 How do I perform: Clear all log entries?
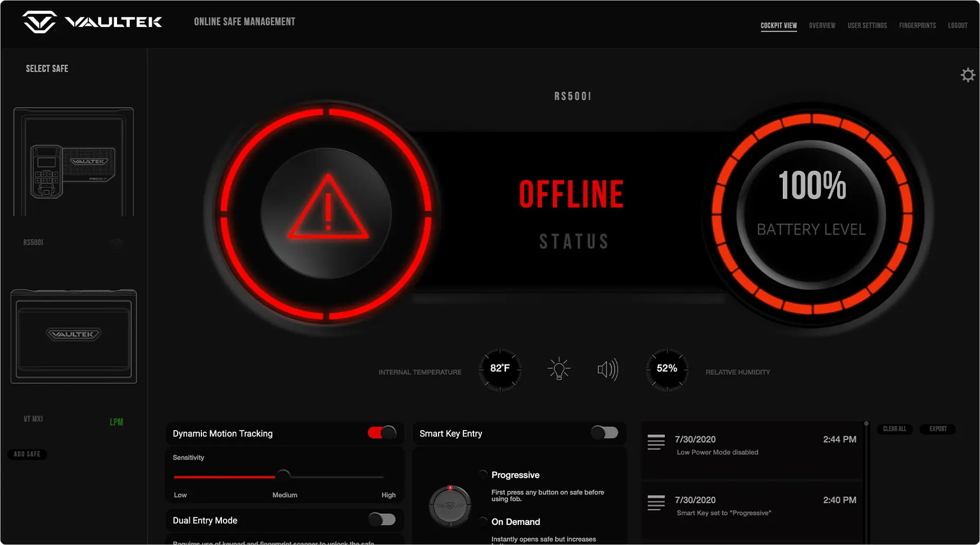pos(895,429)
